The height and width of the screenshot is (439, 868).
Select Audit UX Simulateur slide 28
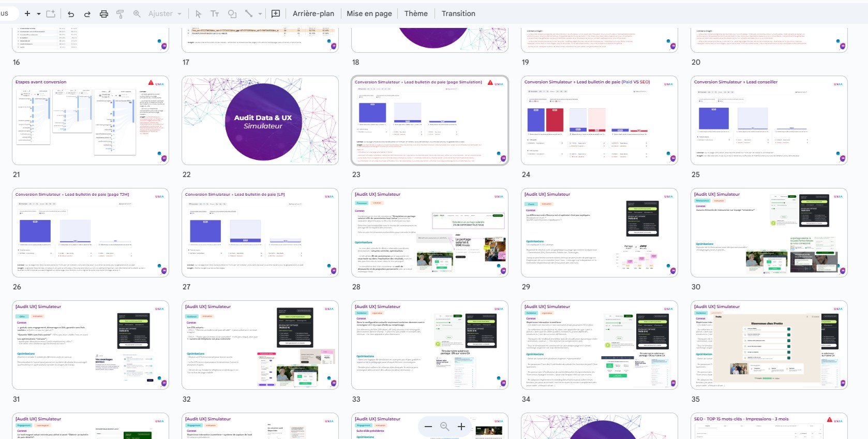tap(430, 233)
